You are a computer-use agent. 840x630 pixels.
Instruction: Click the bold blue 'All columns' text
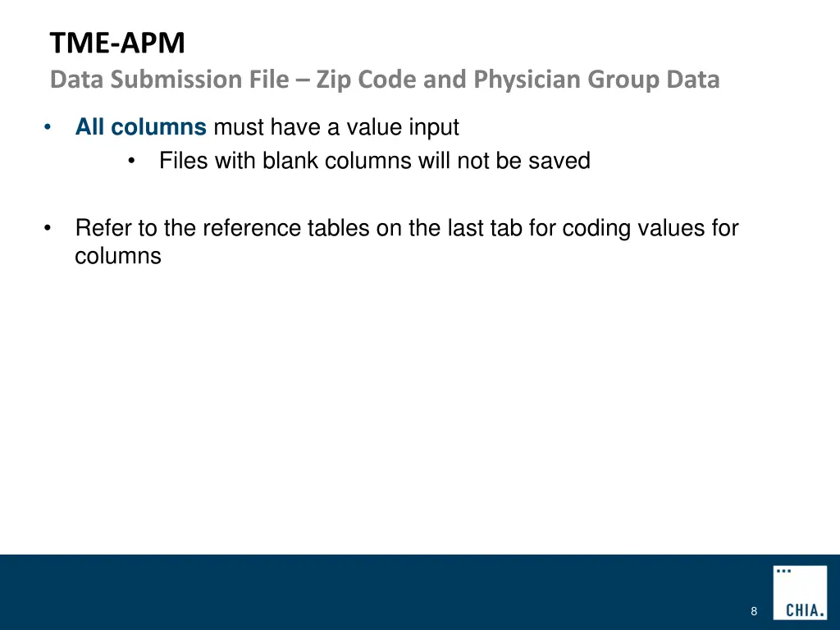point(140,128)
